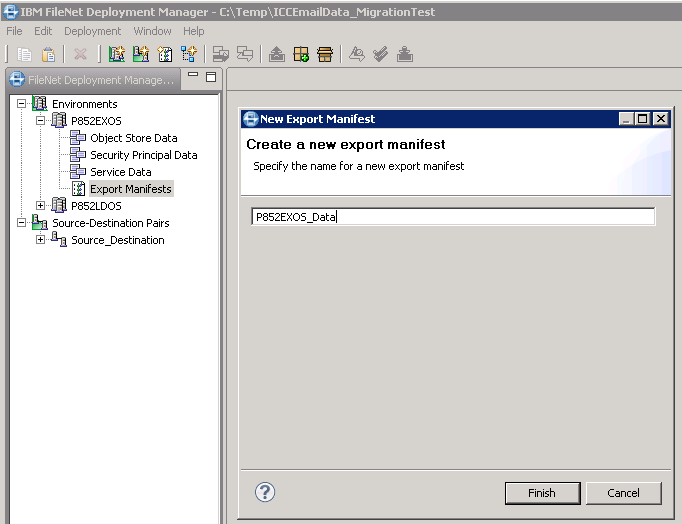Click the Security Principal Data icon
Image resolution: width=682 pixels, height=524 pixels.
(x=78, y=154)
